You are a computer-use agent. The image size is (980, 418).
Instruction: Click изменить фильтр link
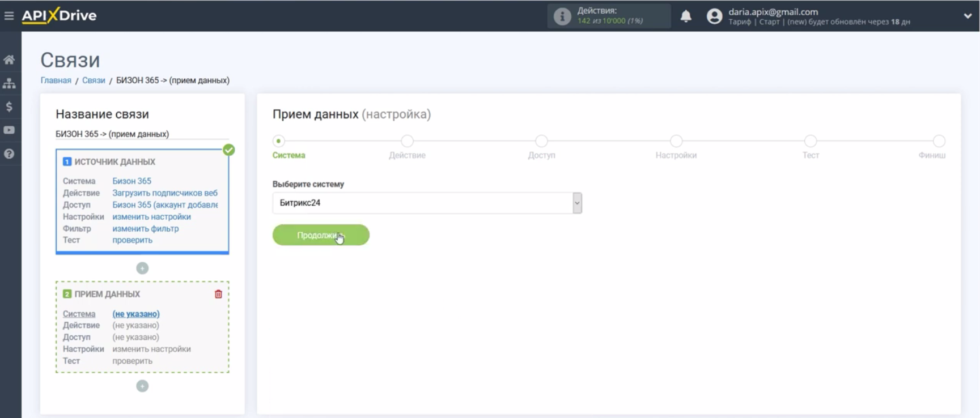145,229
